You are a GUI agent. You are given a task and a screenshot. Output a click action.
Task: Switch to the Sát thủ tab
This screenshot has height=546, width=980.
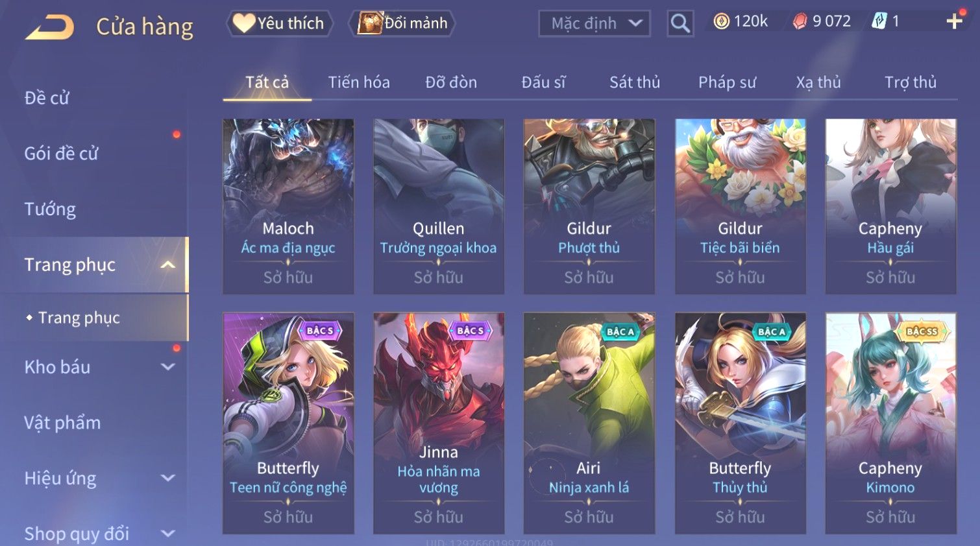pos(634,82)
